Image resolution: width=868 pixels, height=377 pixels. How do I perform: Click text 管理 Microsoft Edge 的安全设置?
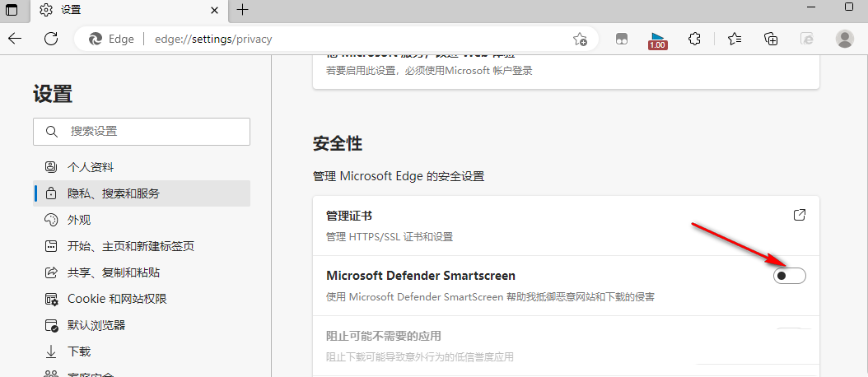(x=399, y=177)
